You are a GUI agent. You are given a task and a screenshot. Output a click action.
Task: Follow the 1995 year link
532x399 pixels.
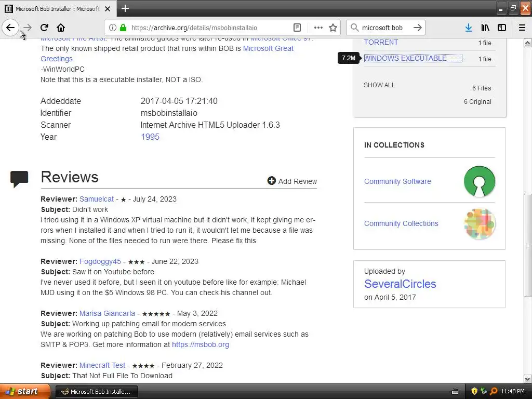pos(150,137)
